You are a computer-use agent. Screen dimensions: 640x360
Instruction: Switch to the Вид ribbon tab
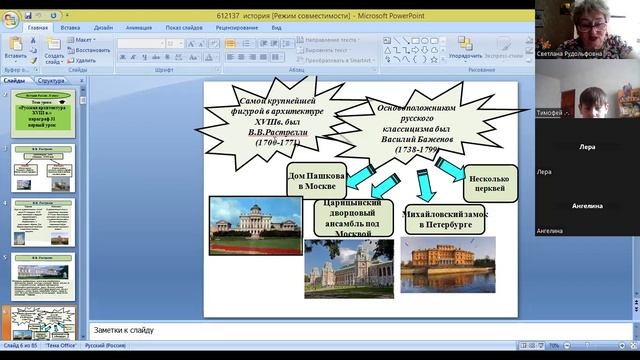point(276,28)
